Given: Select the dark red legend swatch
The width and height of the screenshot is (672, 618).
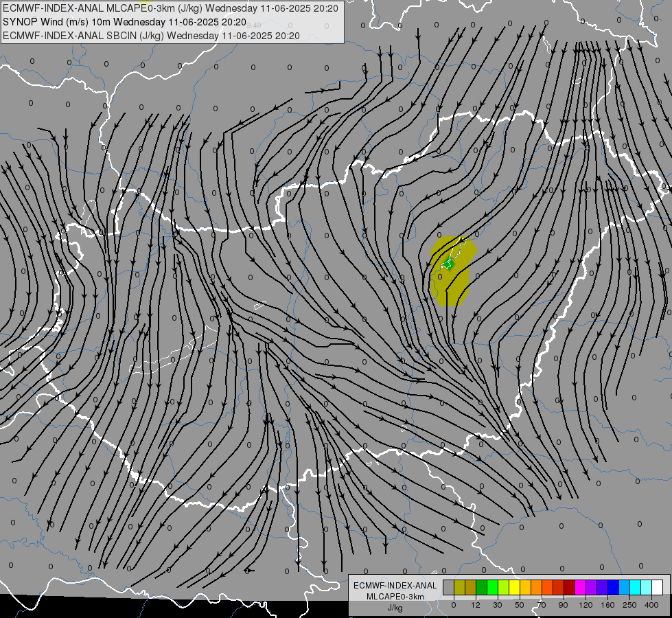Looking at the screenshot, I should click(x=569, y=588).
